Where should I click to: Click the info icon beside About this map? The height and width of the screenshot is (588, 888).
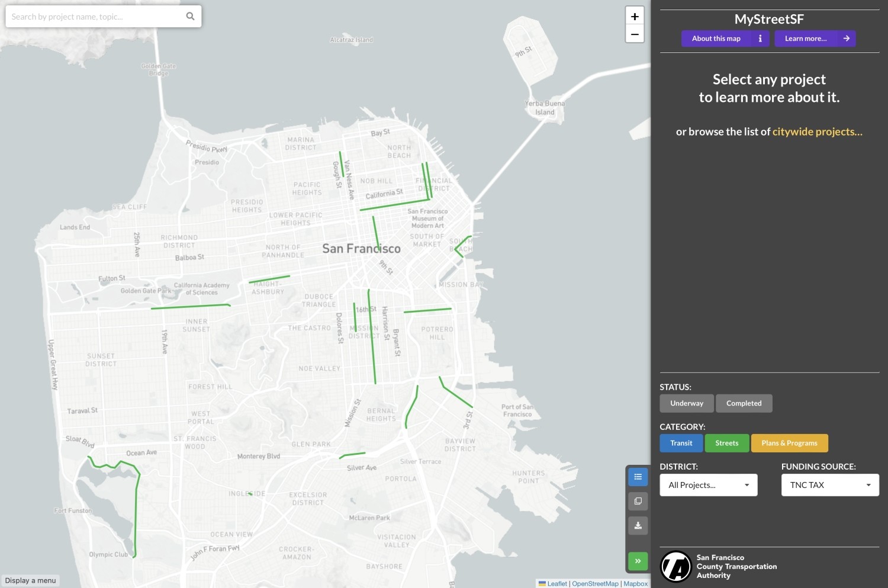coord(760,38)
